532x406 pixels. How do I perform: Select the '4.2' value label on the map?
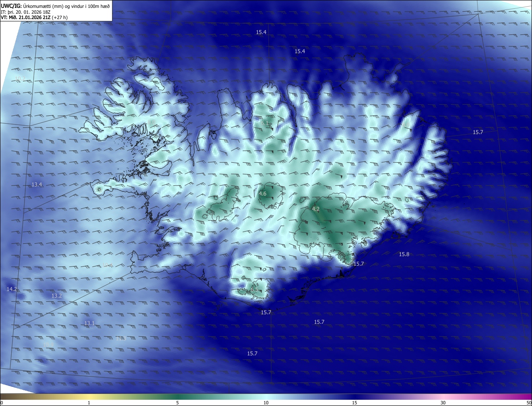[315, 209]
